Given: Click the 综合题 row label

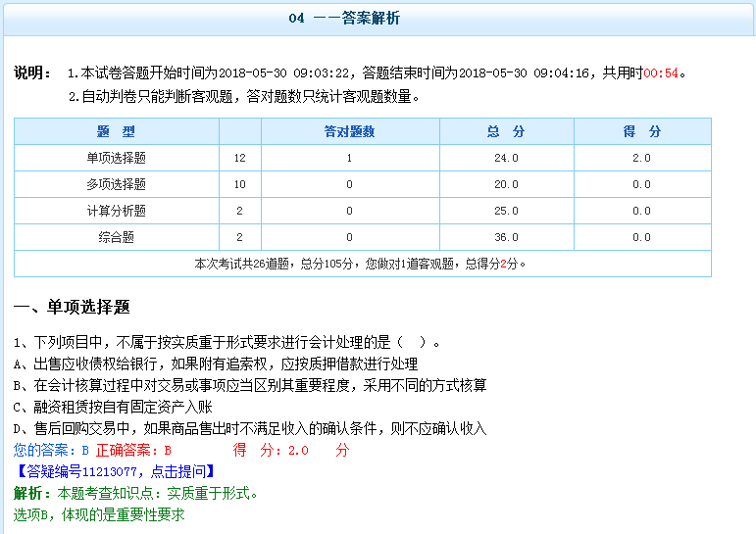Looking at the screenshot, I should tap(117, 237).
